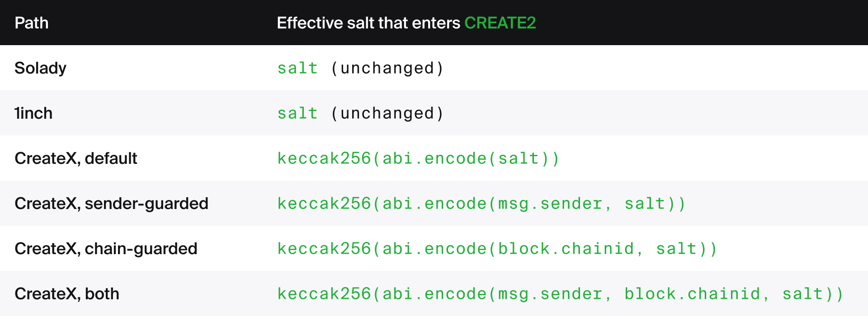The image size is (868, 316).
Task: Select the 1inch row label
Action: coord(33,113)
